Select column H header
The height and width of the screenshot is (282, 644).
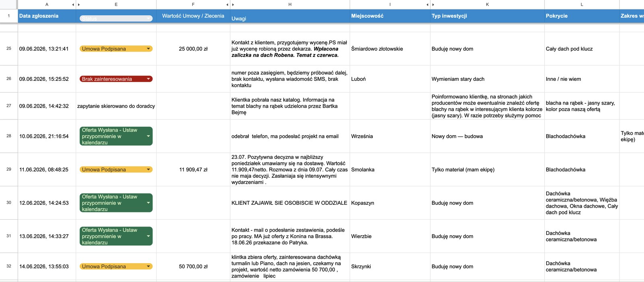tap(290, 4)
